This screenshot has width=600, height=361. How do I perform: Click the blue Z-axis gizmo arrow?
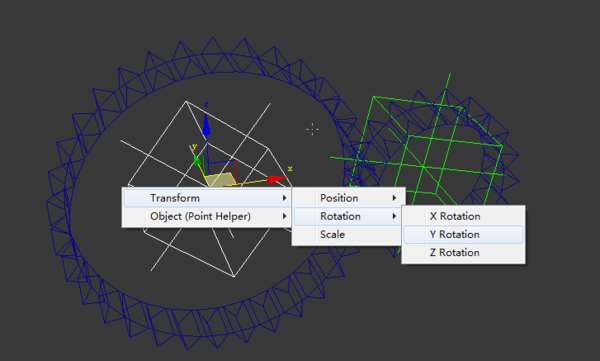click(x=206, y=127)
